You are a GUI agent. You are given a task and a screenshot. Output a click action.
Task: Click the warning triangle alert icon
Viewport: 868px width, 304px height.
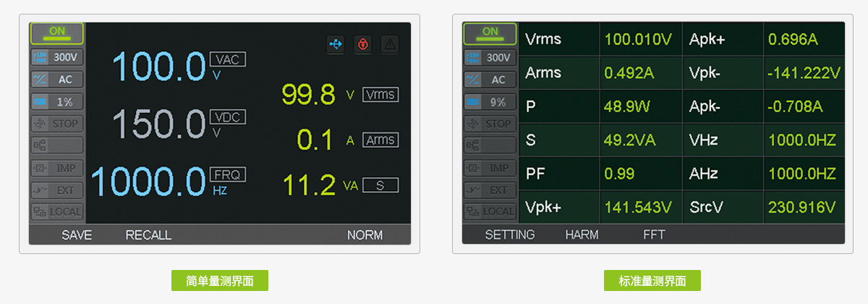390,44
